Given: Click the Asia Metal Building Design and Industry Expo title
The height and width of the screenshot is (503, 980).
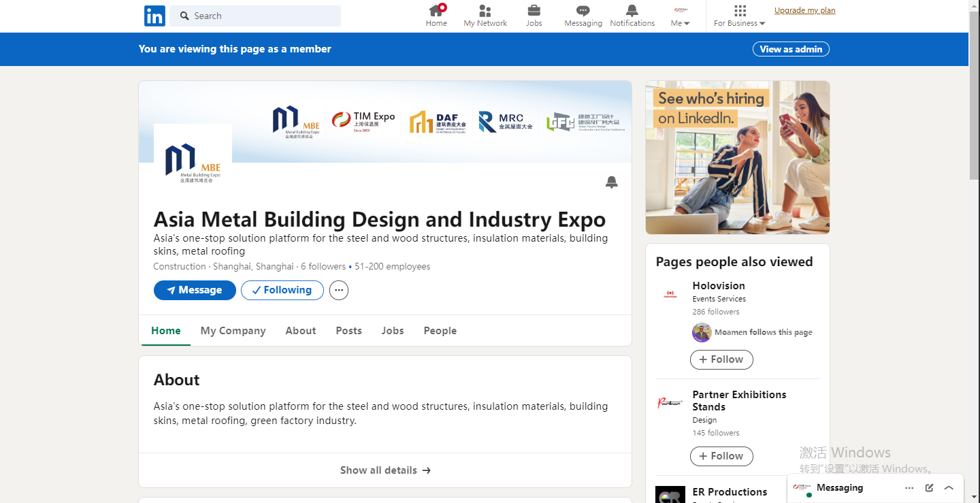Looking at the screenshot, I should pyautogui.click(x=380, y=220).
